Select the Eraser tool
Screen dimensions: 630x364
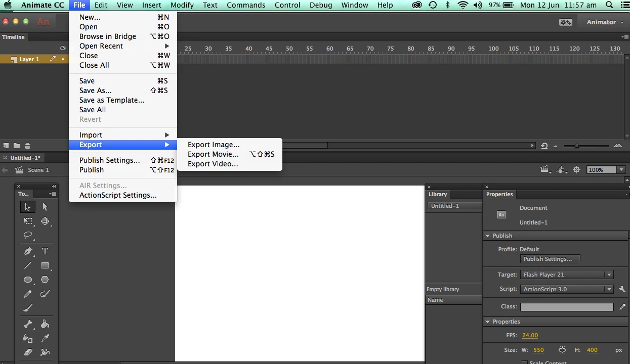pyautogui.click(x=28, y=352)
